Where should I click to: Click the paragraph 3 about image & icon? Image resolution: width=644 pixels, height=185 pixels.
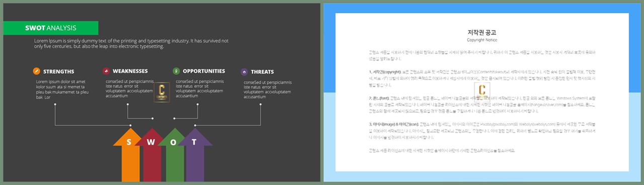(x=482, y=131)
